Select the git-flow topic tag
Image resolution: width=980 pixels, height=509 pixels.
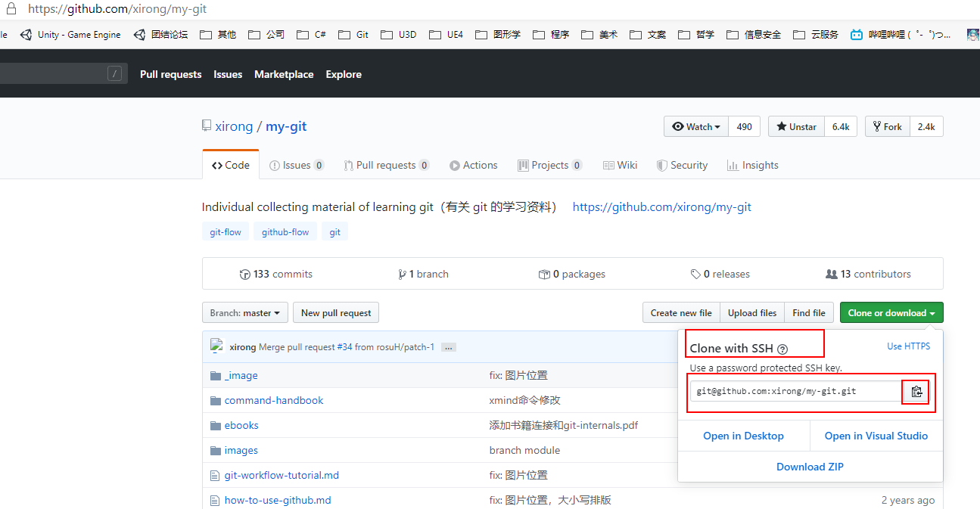tap(226, 232)
